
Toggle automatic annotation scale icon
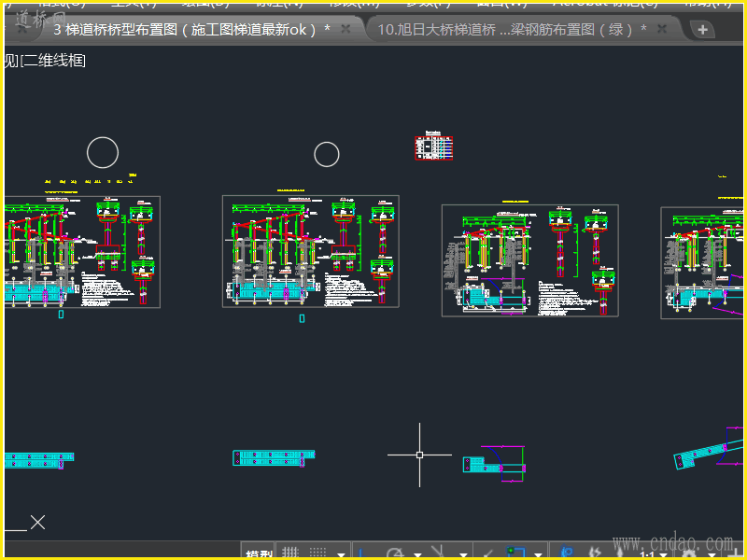[595, 552]
